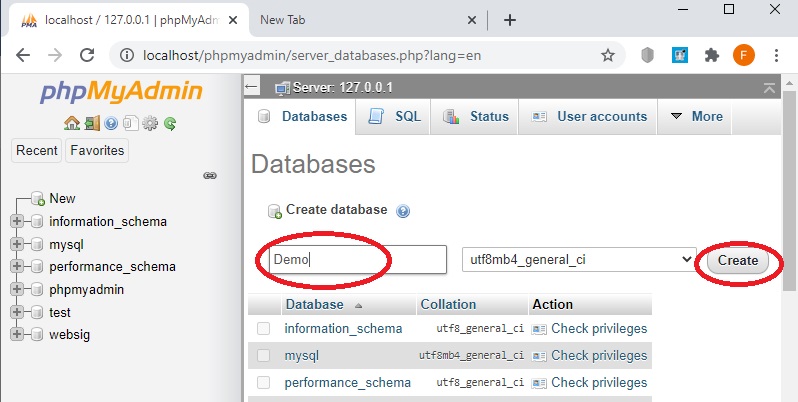Select websig database in the tree
The height and width of the screenshot is (402, 798).
[70, 335]
